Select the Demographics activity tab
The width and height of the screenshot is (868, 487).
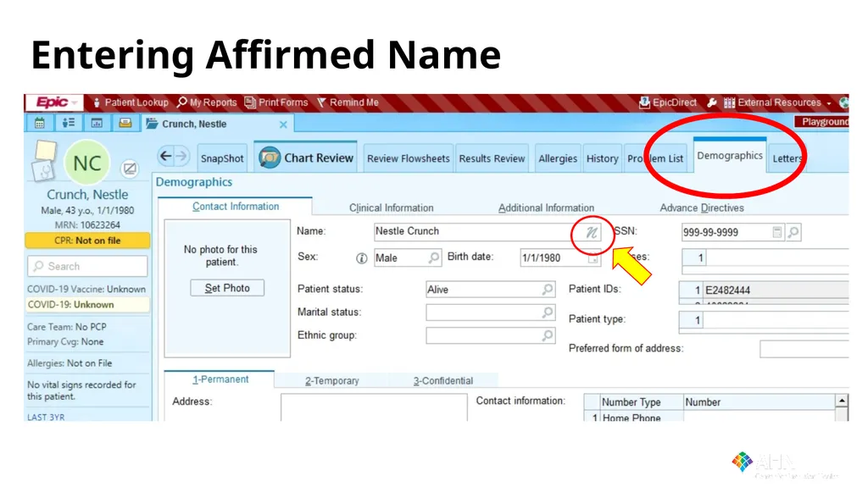(730, 156)
